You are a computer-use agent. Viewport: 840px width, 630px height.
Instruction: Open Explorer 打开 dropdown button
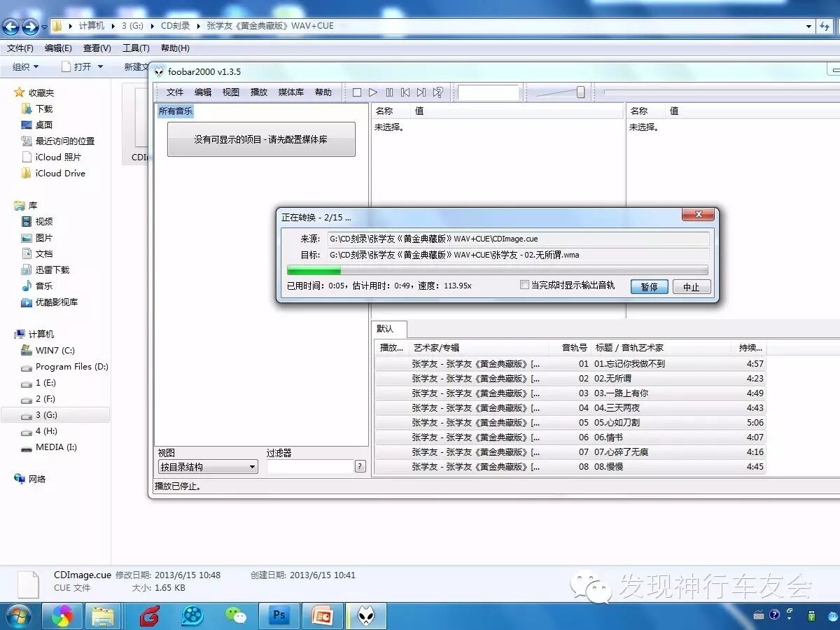point(83,66)
